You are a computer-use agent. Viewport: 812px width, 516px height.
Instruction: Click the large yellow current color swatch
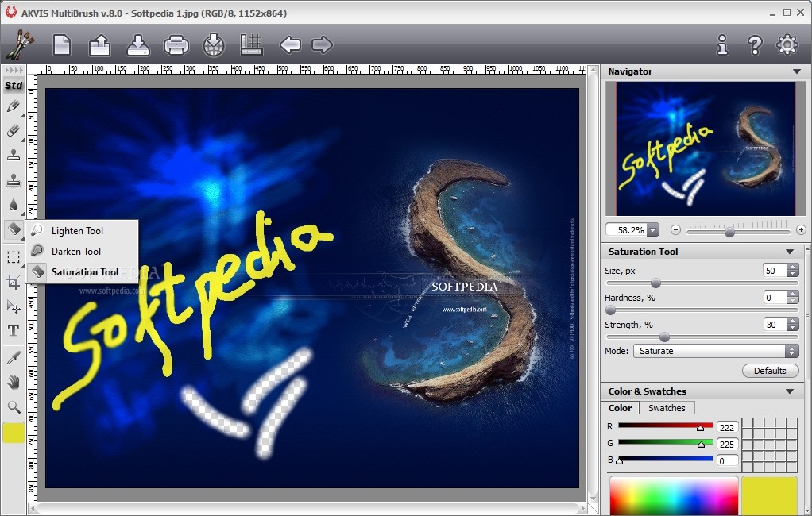(770, 496)
